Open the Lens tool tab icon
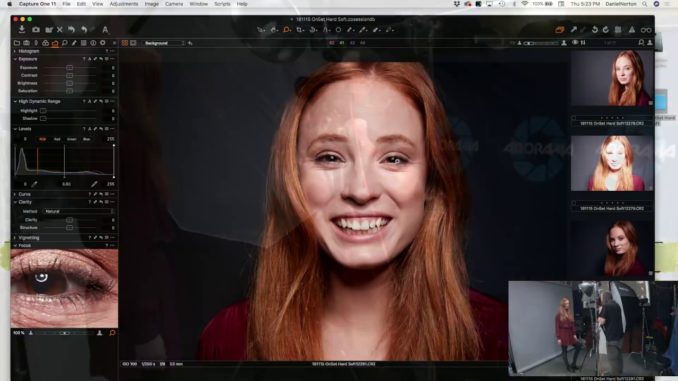 pyautogui.click(x=36, y=43)
